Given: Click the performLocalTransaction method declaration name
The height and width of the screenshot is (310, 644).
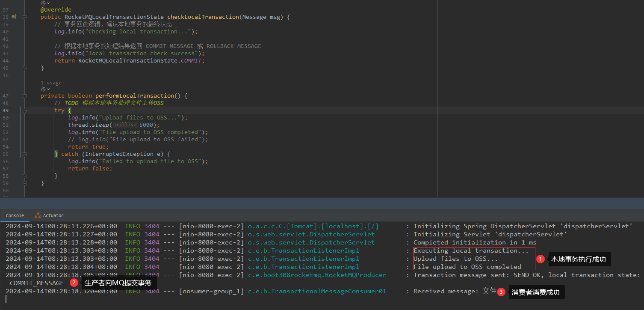Looking at the screenshot, I should [135, 96].
